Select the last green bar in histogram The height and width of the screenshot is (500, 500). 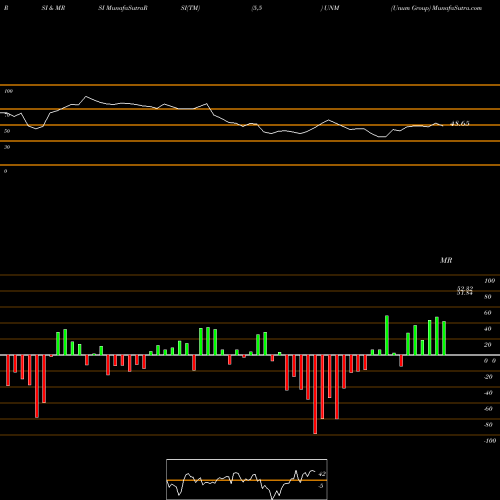point(444,338)
